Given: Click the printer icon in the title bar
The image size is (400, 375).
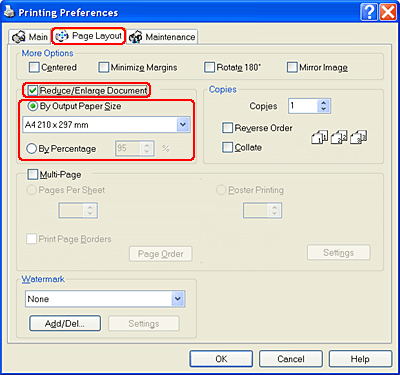Looking at the screenshot, I should [9, 12].
